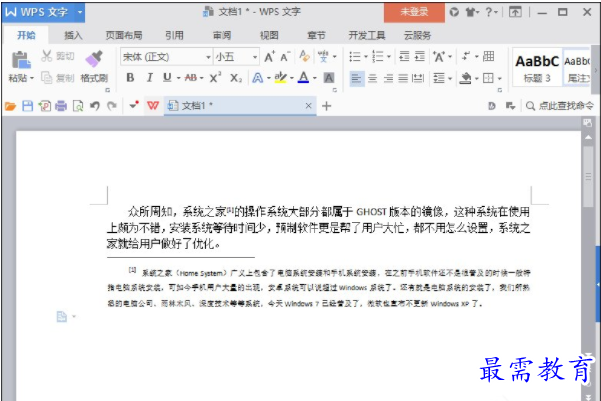601x401 pixels.
Task: Click the Cut scissors icon
Action: coord(46,56)
